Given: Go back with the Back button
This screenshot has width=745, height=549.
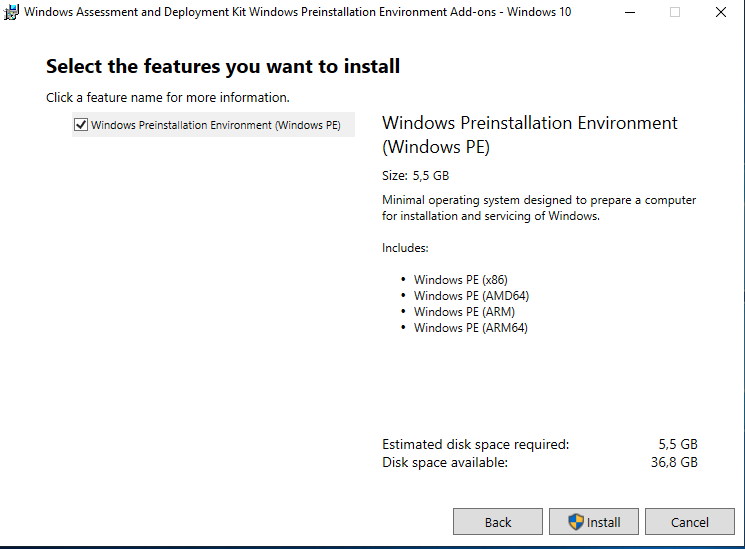Looking at the screenshot, I should 498,522.
